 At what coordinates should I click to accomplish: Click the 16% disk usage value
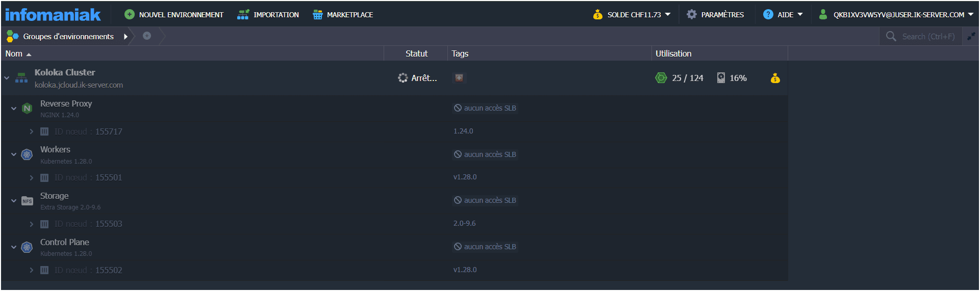[738, 78]
